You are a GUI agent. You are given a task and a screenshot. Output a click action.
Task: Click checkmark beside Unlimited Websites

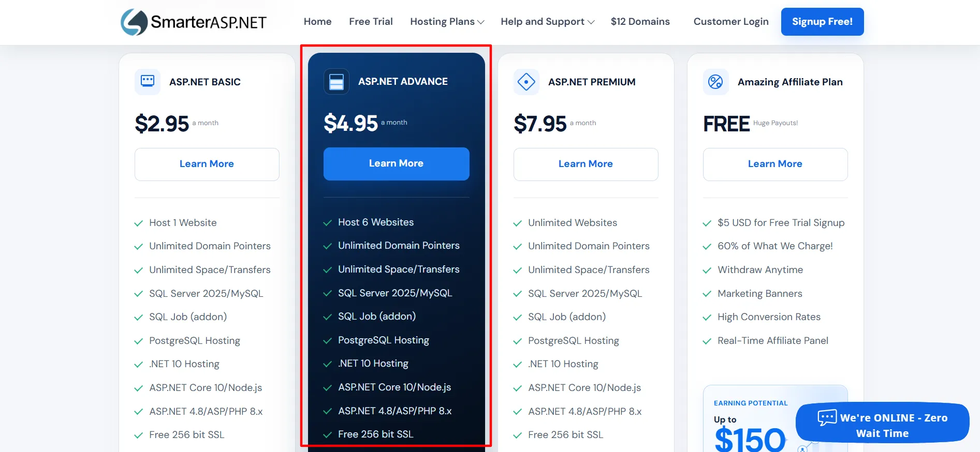(517, 223)
